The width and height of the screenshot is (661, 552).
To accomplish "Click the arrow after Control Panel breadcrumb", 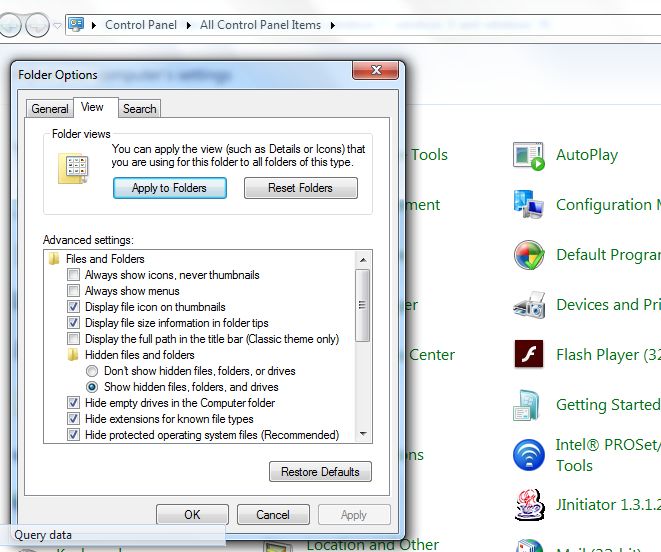I will pyautogui.click(x=188, y=25).
